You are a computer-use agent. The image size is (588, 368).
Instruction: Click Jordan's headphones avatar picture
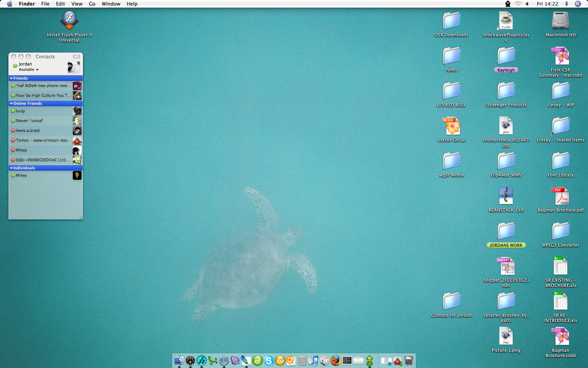coord(74,67)
